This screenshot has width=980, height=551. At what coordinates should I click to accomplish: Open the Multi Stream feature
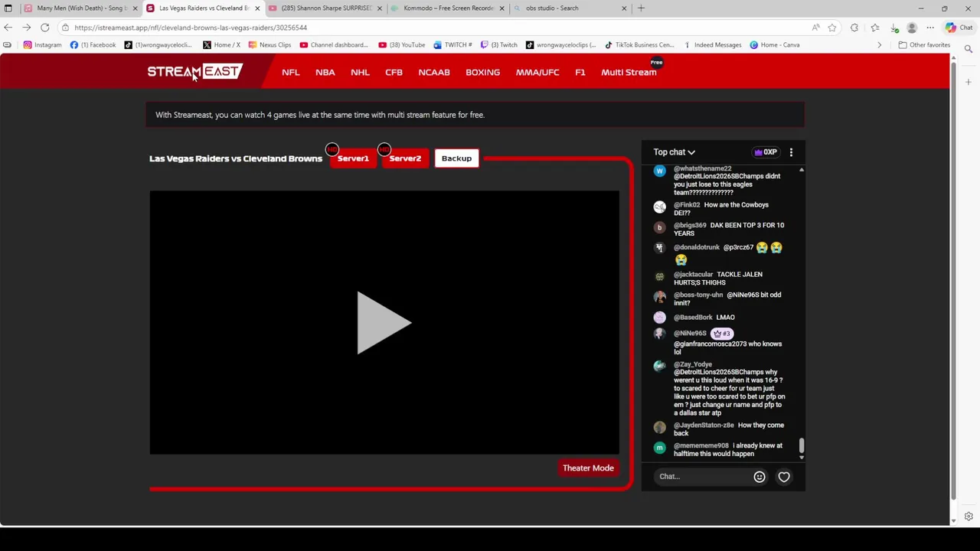click(629, 72)
